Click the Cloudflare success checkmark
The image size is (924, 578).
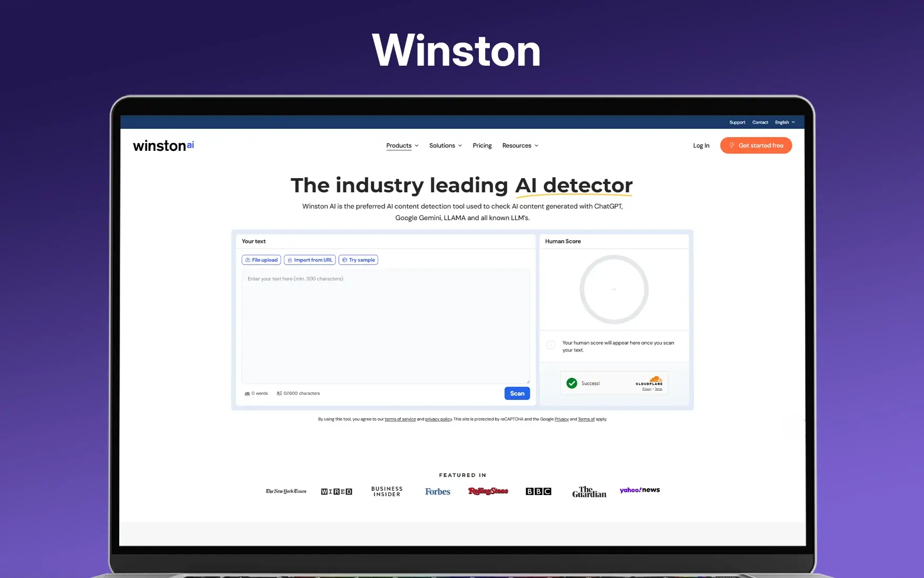572,384
